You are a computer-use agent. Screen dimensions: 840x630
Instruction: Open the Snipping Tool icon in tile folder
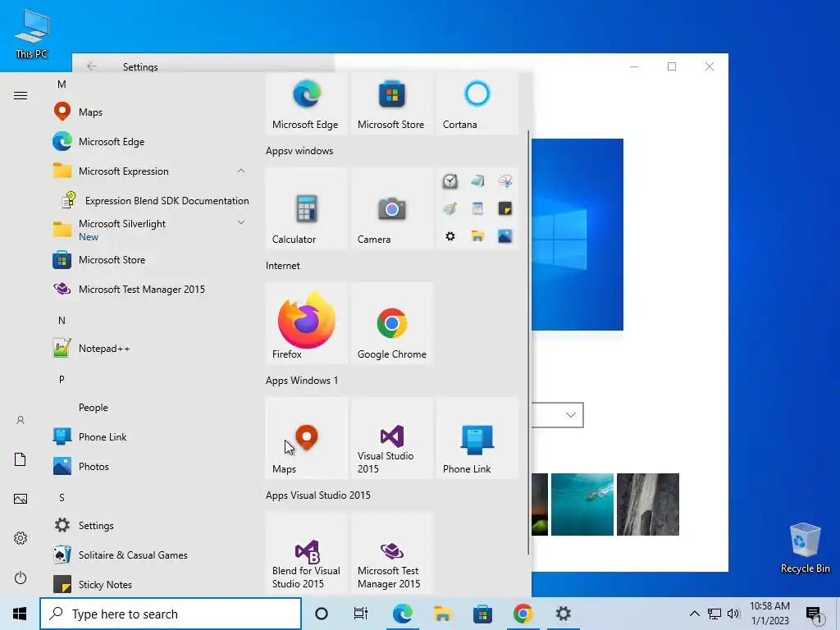point(504,181)
